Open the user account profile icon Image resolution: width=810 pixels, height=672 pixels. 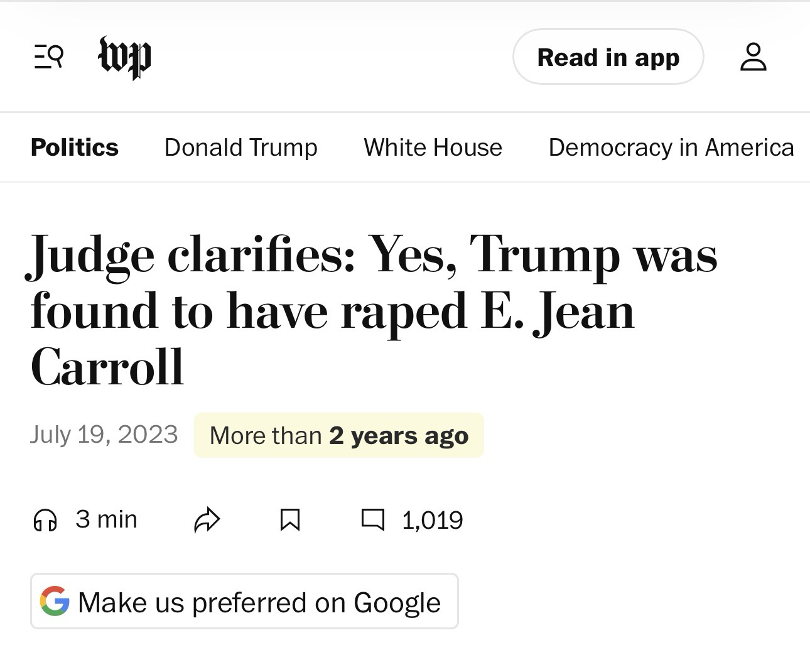coord(753,57)
